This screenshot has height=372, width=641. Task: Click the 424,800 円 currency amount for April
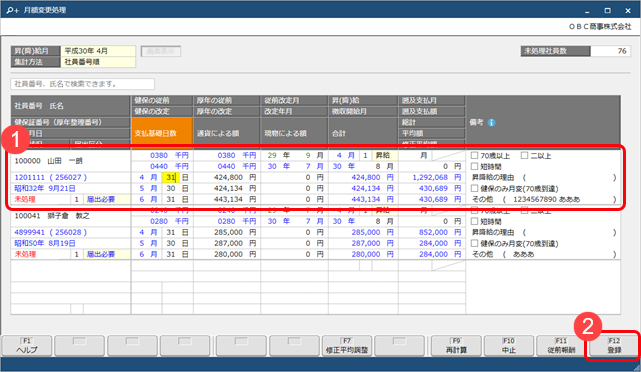[x=227, y=177]
